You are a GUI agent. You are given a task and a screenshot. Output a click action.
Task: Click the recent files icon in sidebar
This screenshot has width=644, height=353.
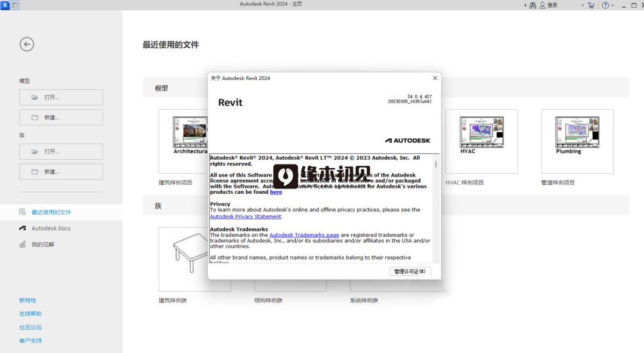tap(22, 212)
